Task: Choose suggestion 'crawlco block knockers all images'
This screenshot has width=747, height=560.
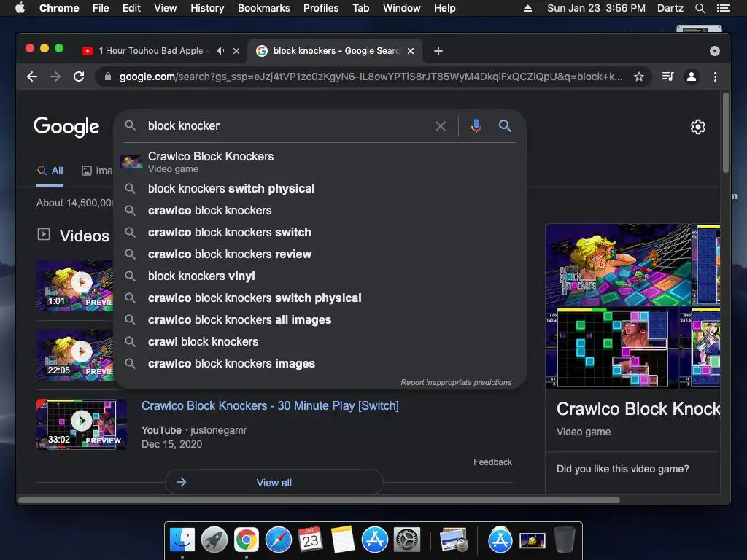Action: tap(320, 320)
